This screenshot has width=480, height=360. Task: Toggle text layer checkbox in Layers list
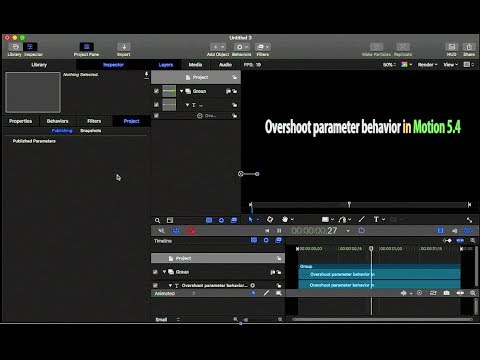tap(156, 105)
